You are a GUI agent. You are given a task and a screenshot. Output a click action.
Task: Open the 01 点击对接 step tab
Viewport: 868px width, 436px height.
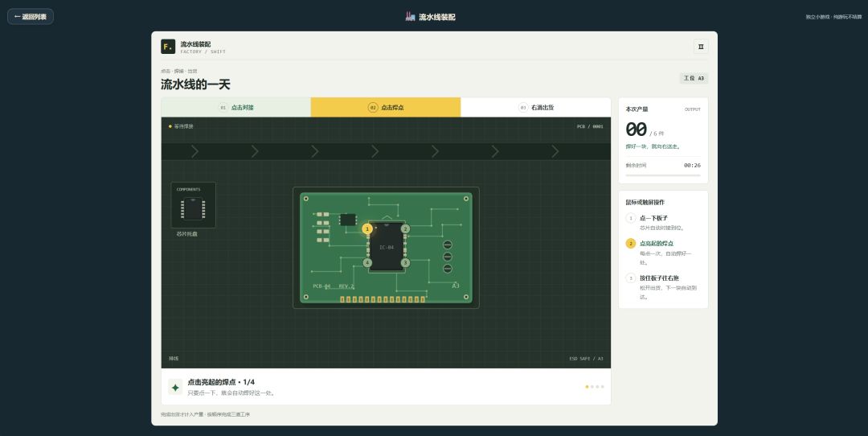tap(235, 108)
